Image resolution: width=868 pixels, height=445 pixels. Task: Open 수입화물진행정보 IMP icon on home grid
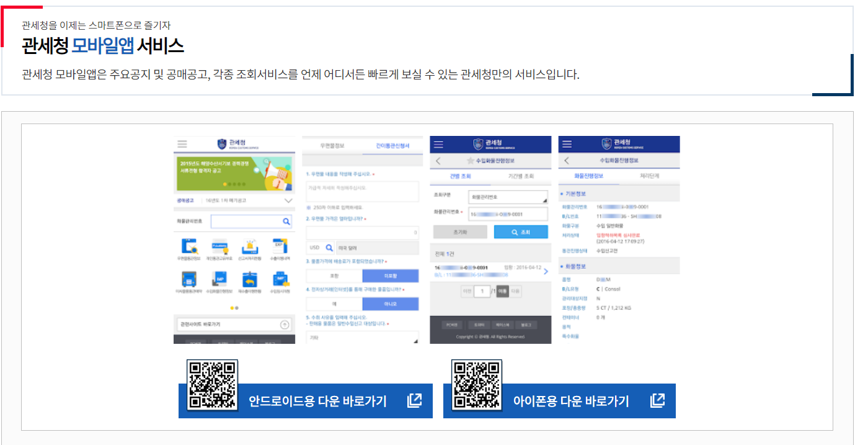pos(219,279)
